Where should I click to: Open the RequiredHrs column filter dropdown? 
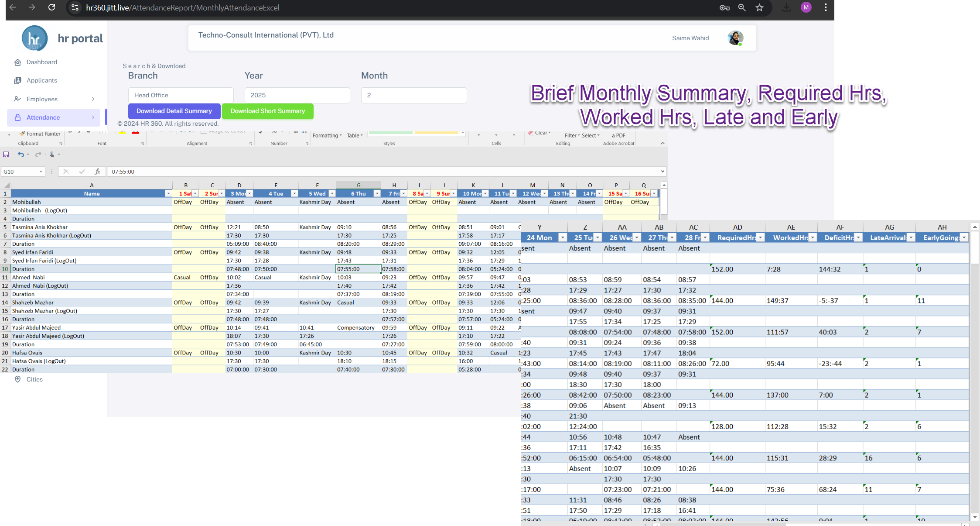pyautogui.click(x=760, y=237)
